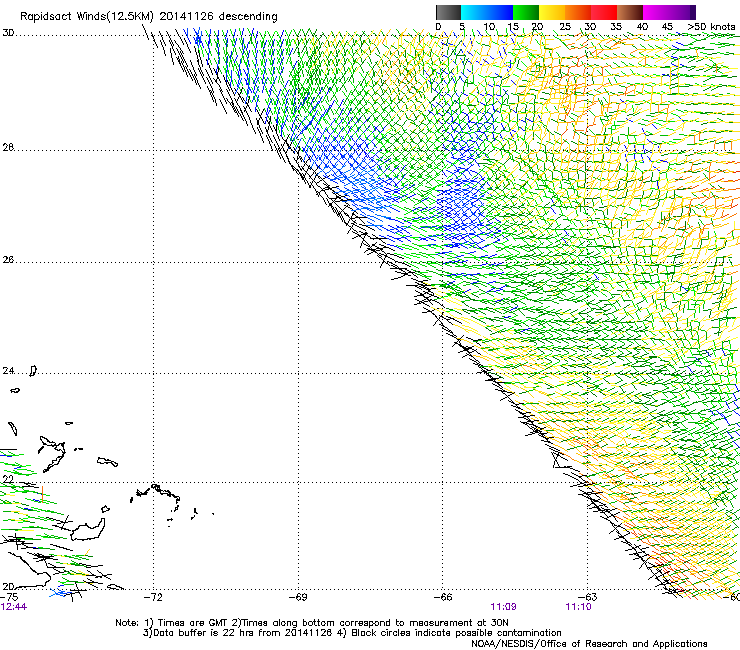This screenshot has width=740, height=650.
Task: Click the purple time stamp 11:09
Action: (504, 607)
